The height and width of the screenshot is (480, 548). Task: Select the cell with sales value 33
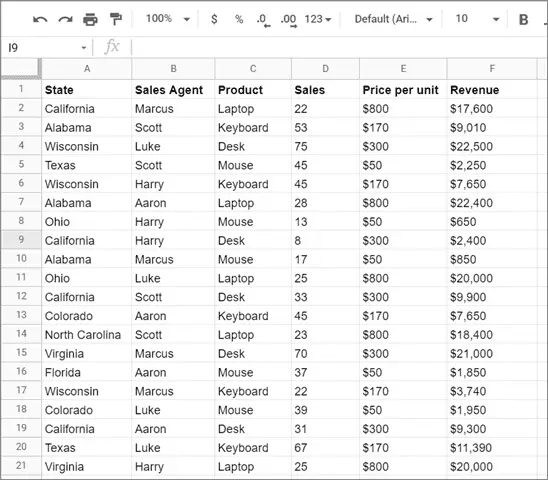(325, 297)
